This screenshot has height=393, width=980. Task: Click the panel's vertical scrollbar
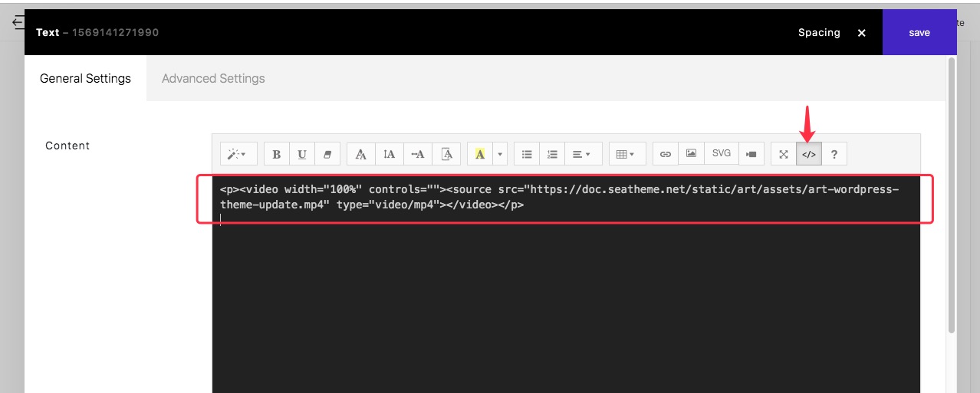[952, 196]
